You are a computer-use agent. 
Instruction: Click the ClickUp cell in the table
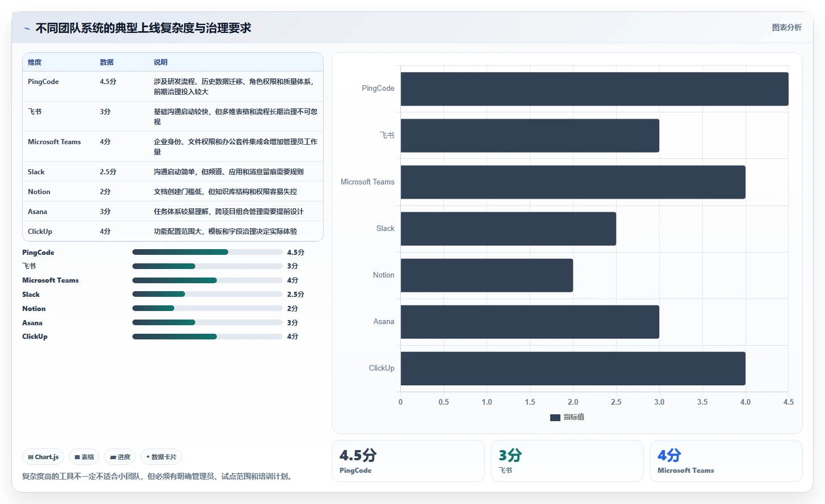point(40,232)
